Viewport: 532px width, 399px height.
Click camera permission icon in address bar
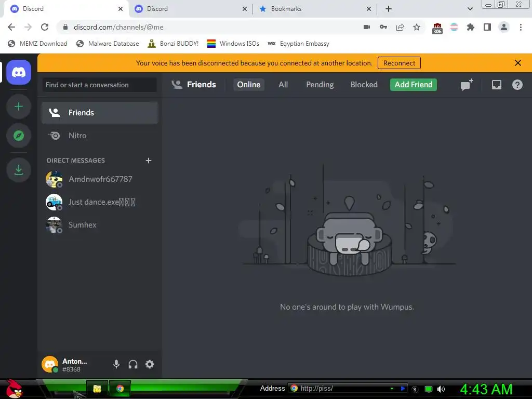pos(366,27)
